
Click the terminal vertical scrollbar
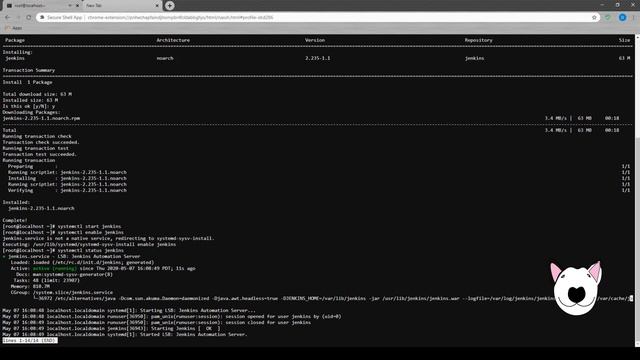click(637, 190)
